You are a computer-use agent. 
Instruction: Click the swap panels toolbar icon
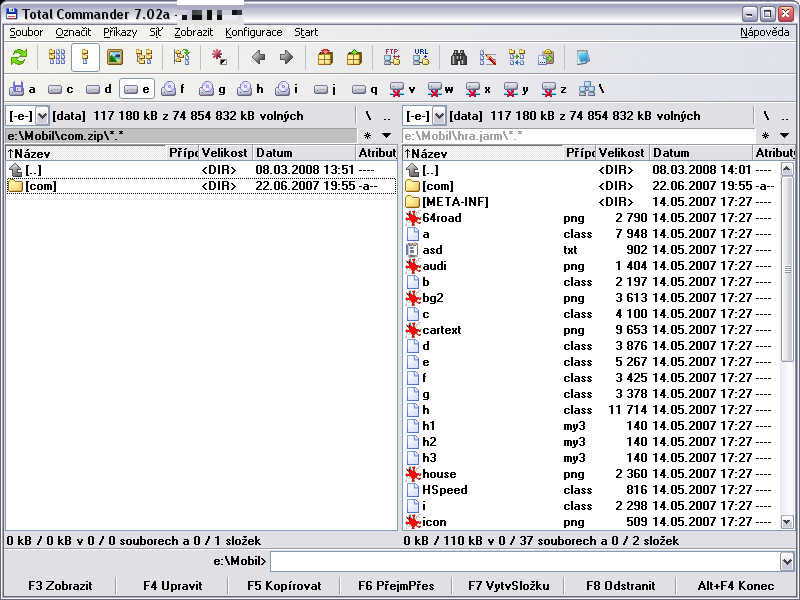tap(181, 57)
